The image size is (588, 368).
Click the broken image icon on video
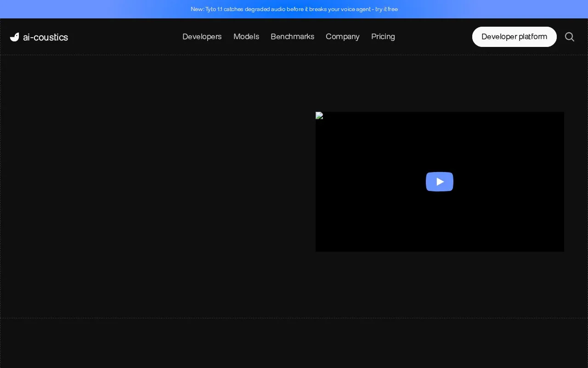[319, 115]
